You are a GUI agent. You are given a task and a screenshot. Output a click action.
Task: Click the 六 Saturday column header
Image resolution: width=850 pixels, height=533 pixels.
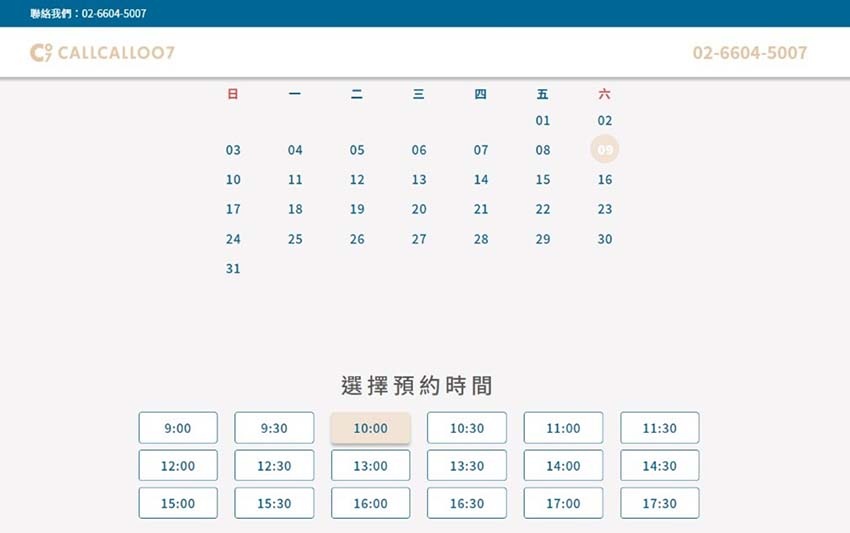tap(604, 94)
